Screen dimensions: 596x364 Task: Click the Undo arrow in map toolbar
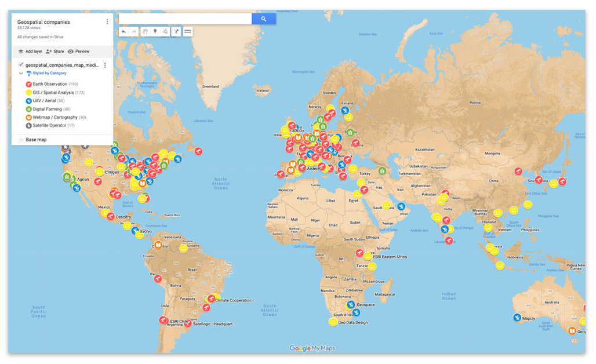click(x=124, y=31)
